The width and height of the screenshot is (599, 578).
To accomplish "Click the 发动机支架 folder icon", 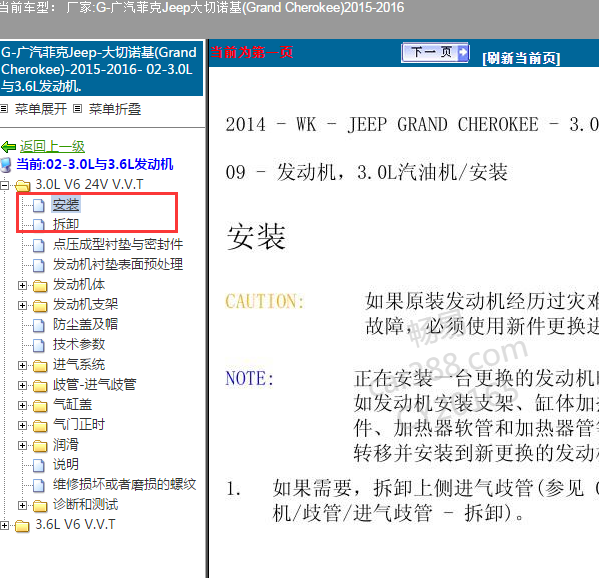I will pyautogui.click(x=40, y=305).
